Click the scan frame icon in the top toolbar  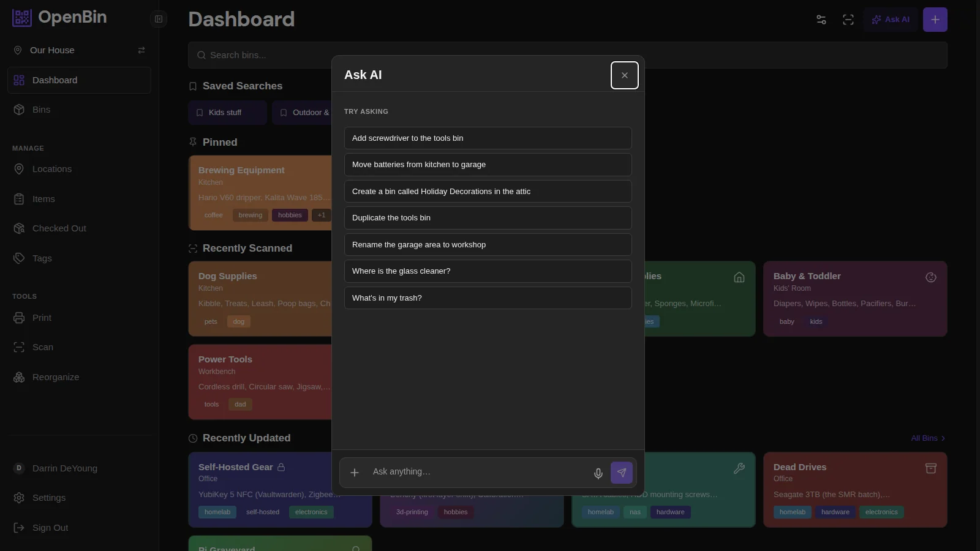coord(848,20)
